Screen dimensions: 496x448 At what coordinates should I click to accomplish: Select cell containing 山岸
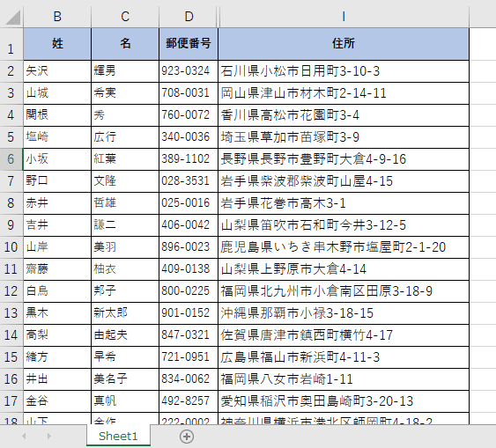coord(57,247)
